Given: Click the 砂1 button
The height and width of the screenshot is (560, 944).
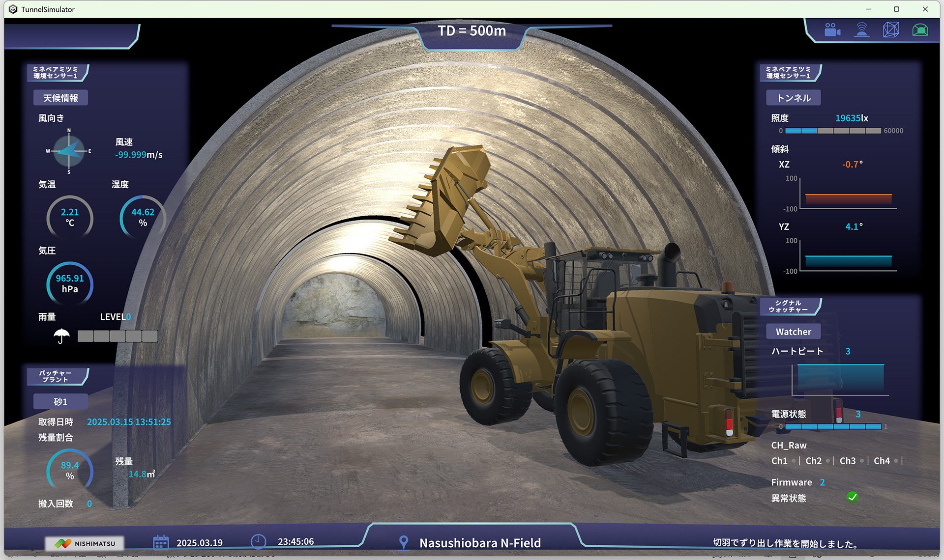Looking at the screenshot, I should [x=60, y=402].
